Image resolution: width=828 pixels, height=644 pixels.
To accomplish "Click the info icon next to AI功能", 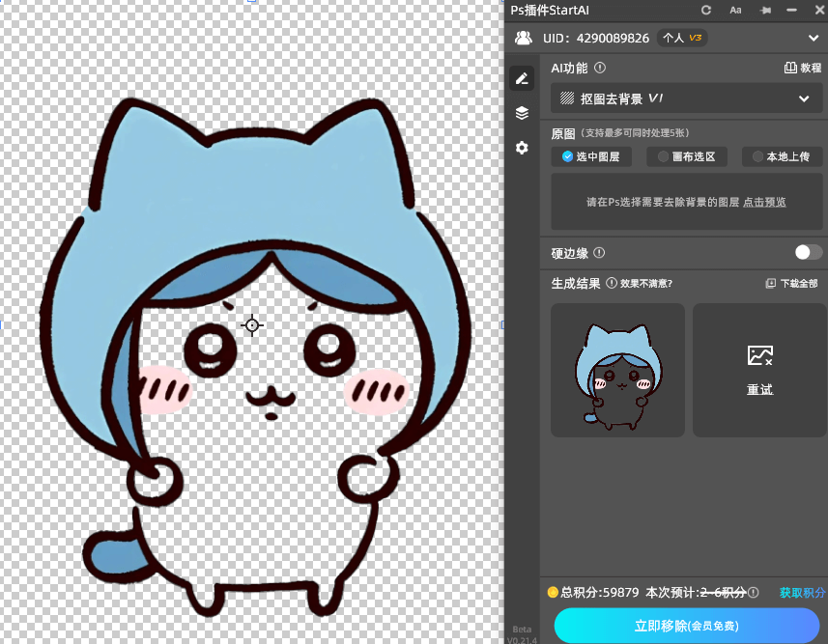I will tap(600, 69).
